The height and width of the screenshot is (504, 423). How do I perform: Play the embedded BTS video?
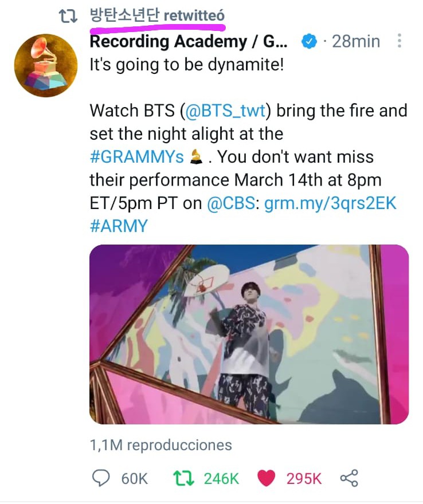[x=249, y=334]
